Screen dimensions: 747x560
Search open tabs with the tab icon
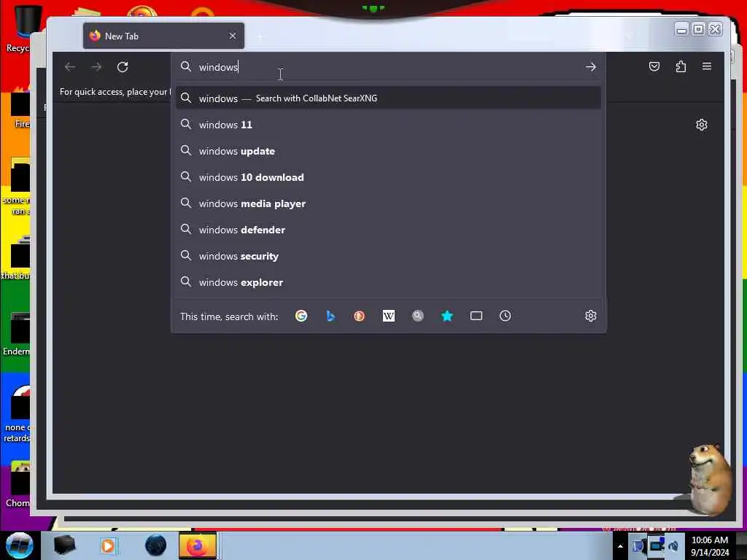point(476,316)
